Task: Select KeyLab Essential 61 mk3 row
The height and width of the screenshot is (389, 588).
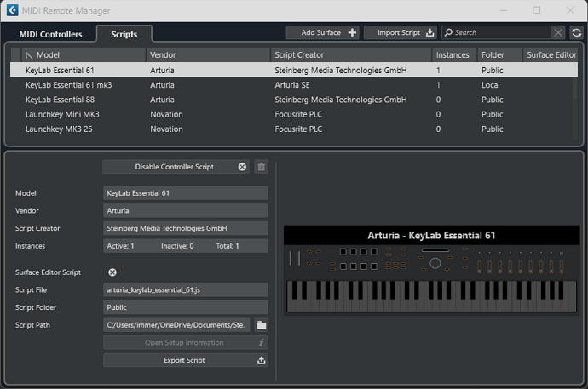Action: tap(291, 85)
